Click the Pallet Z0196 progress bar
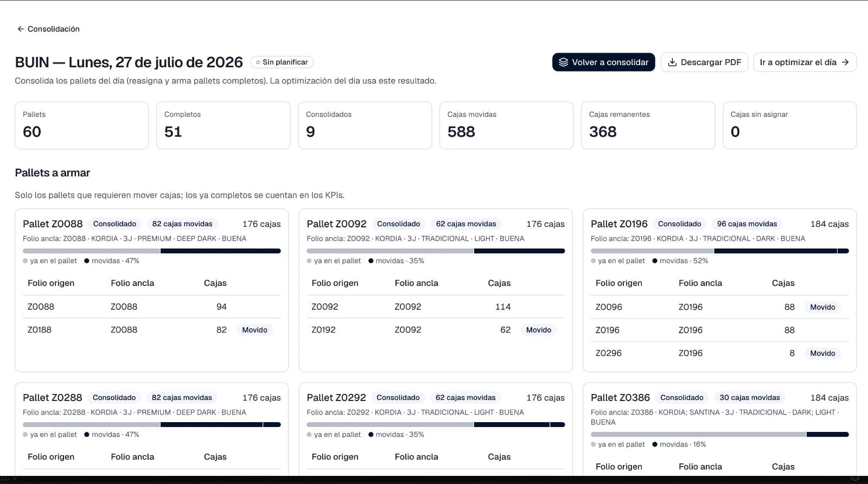Viewport: 868px width, 484px height. click(720, 251)
